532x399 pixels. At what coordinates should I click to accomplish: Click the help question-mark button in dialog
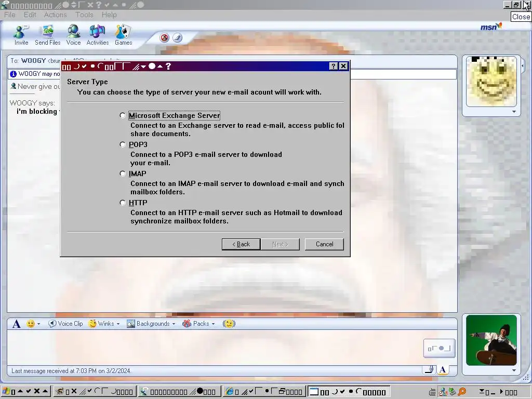pyautogui.click(x=334, y=66)
